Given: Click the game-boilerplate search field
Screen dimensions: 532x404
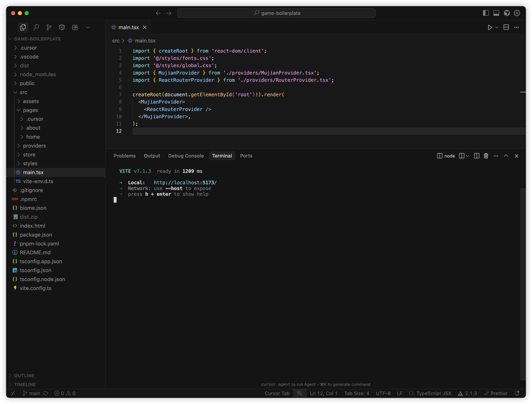Looking at the screenshot, I should coord(276,13).
